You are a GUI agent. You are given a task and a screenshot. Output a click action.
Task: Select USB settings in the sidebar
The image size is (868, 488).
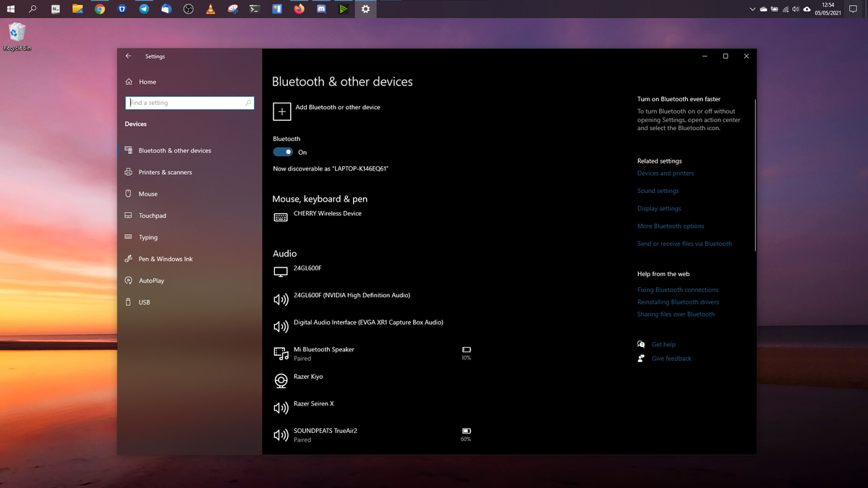[x=144, y=301]
